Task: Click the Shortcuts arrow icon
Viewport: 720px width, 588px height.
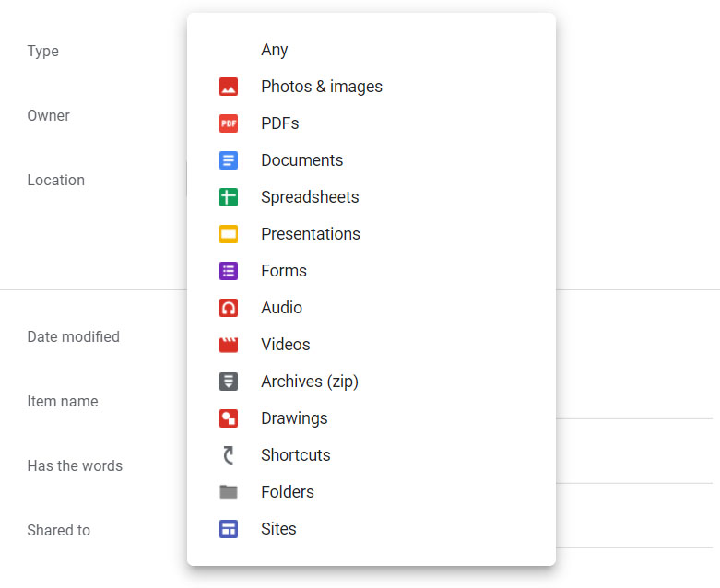Action: [x=229, y=455]
